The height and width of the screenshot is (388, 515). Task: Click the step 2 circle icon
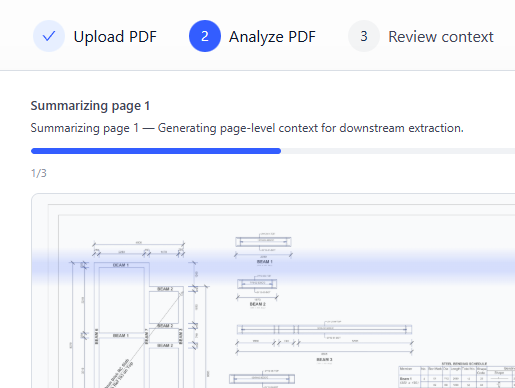point(205,36)
